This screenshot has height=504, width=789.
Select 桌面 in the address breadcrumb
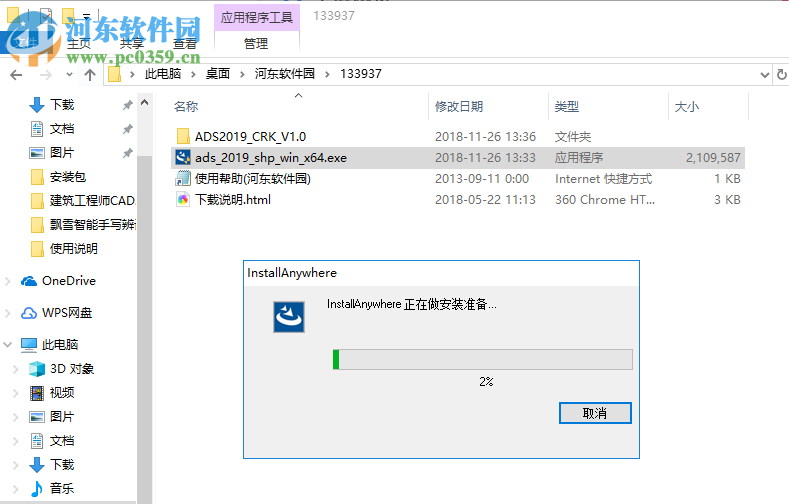[217, 74]
